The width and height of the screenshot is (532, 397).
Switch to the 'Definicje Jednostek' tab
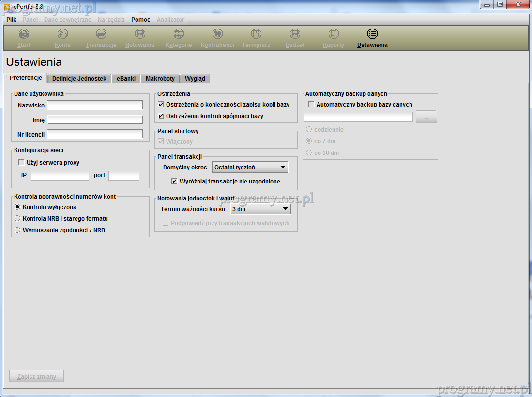click(x=79, y=78)
